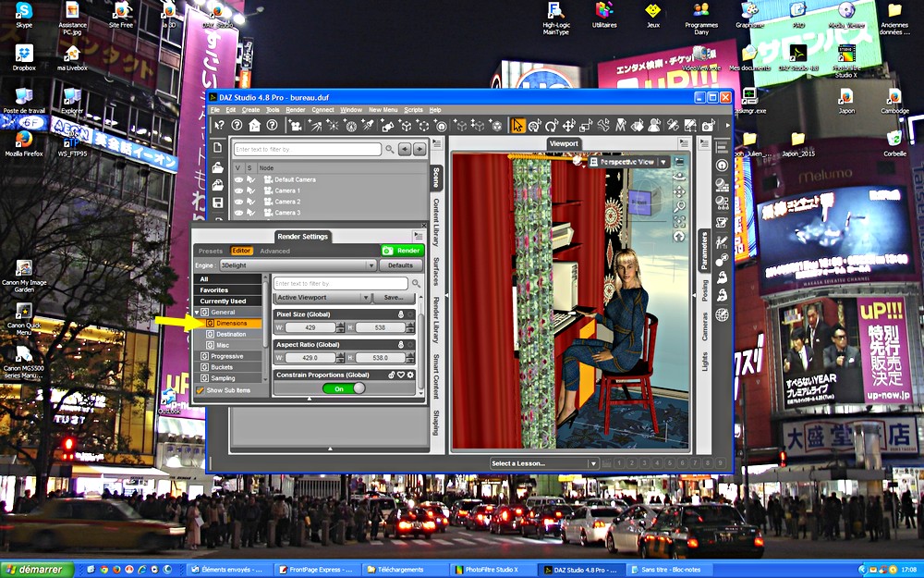Screen dimensions: 924x578
Task: Toggle selectability arrow of Default Camera
Action: (250, 179)
